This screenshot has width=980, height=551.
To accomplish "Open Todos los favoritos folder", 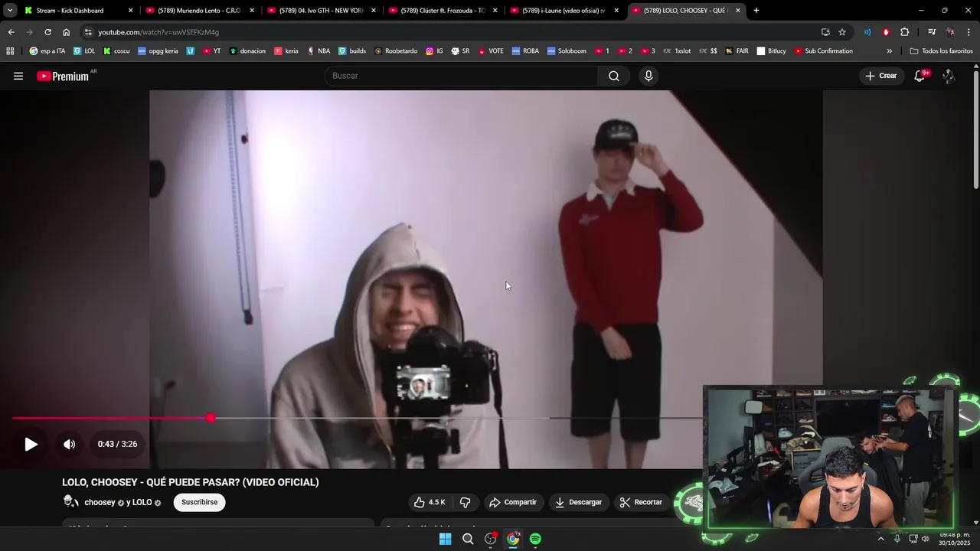I will pos(942,51).
